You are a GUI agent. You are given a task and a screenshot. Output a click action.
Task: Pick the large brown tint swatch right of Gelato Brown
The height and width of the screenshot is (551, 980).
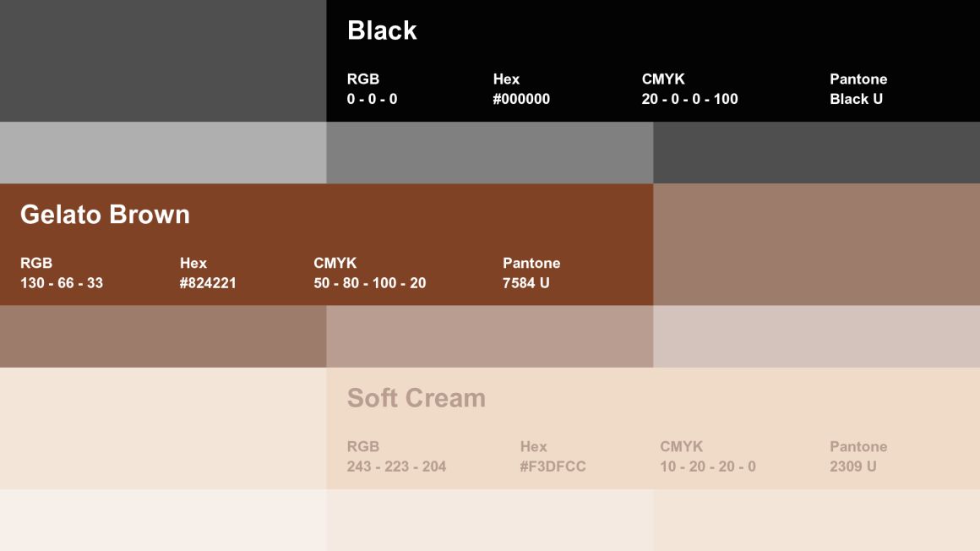point(816,244)
